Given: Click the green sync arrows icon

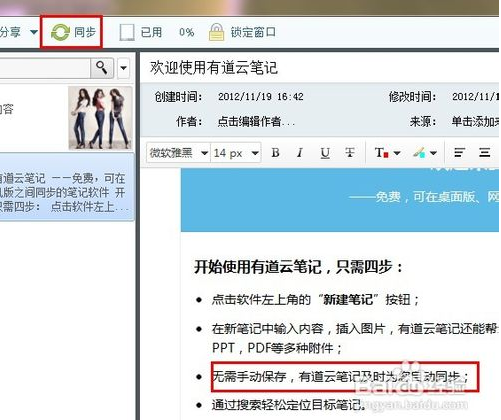Looking at the screenshot, I should click(60, 33).
